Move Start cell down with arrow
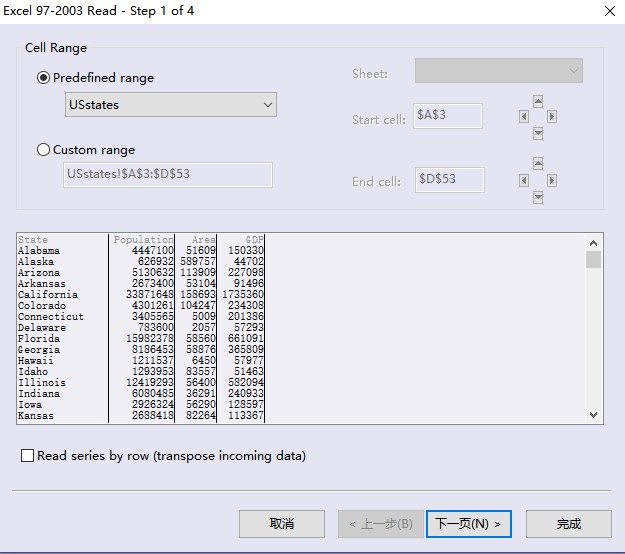625x554 pixels. tap(538, 133)
